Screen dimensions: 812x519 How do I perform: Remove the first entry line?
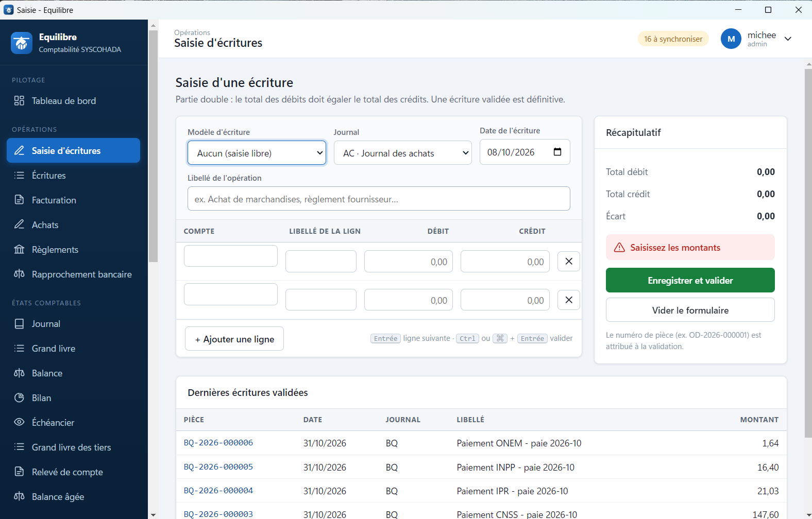coord(569,261)
